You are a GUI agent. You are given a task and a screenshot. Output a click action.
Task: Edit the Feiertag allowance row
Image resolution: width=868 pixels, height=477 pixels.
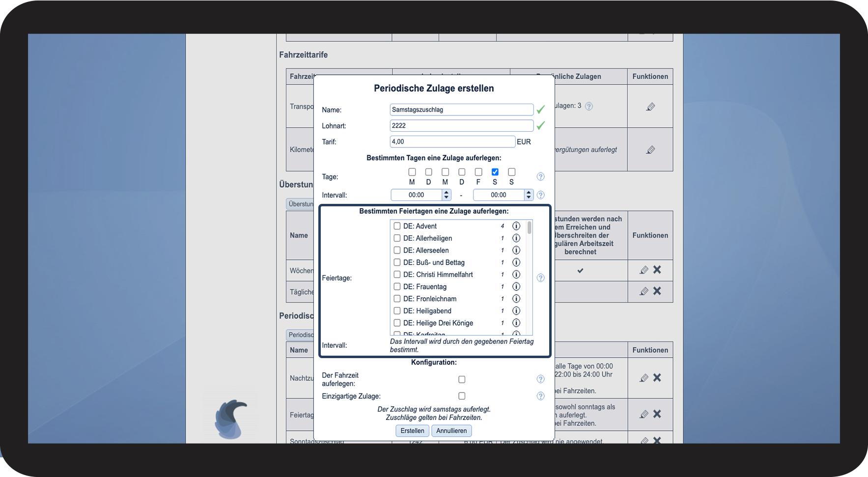[x=644, y=414]
